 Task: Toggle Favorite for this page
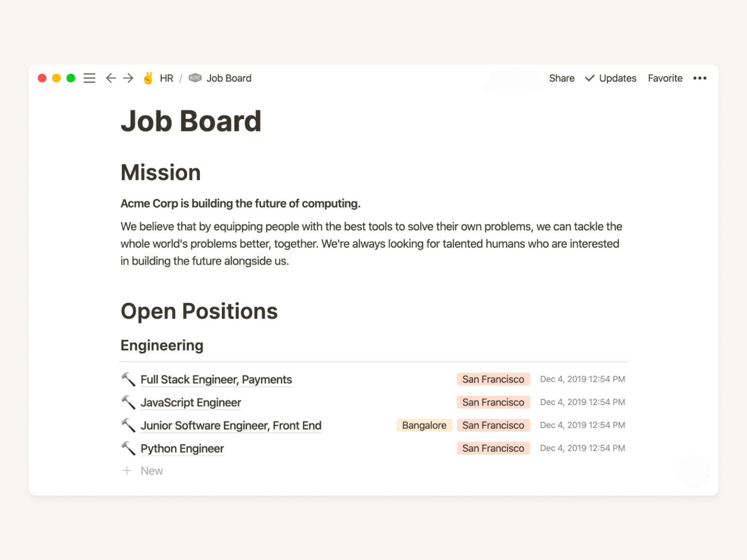click(665, 78)
